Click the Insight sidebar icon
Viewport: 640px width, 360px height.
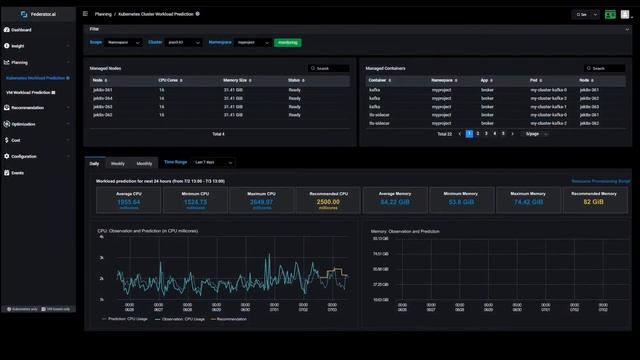(7, 46)
